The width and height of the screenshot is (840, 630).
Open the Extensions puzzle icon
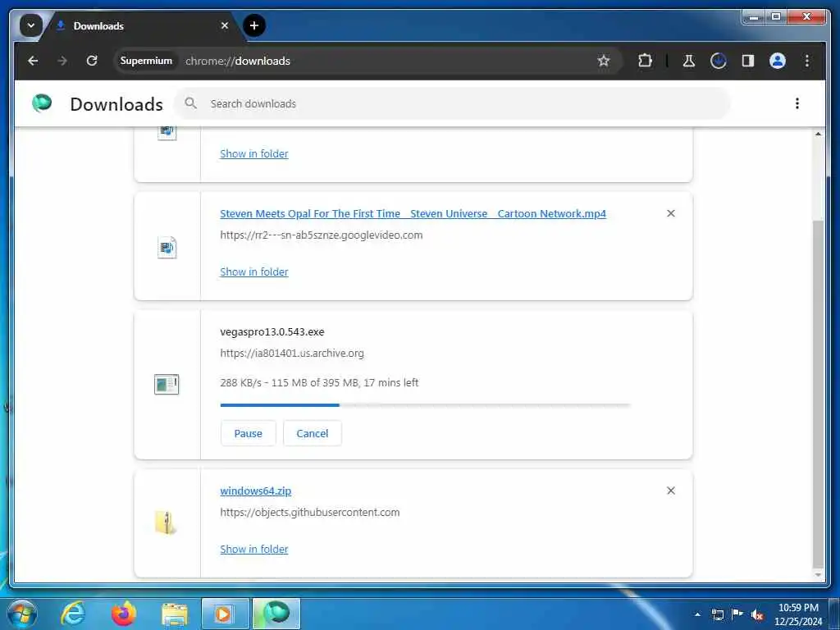click(645, 61)
